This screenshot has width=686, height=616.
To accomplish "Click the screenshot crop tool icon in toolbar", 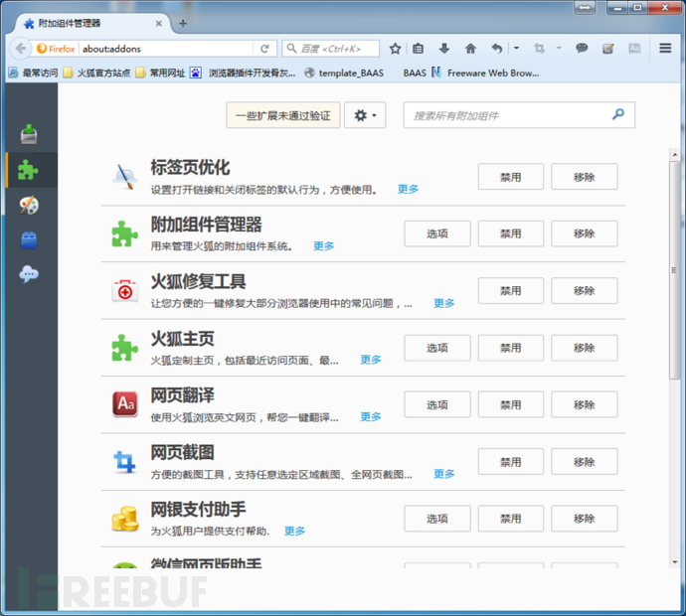I will pyautogui.click(x=540, y=48).
